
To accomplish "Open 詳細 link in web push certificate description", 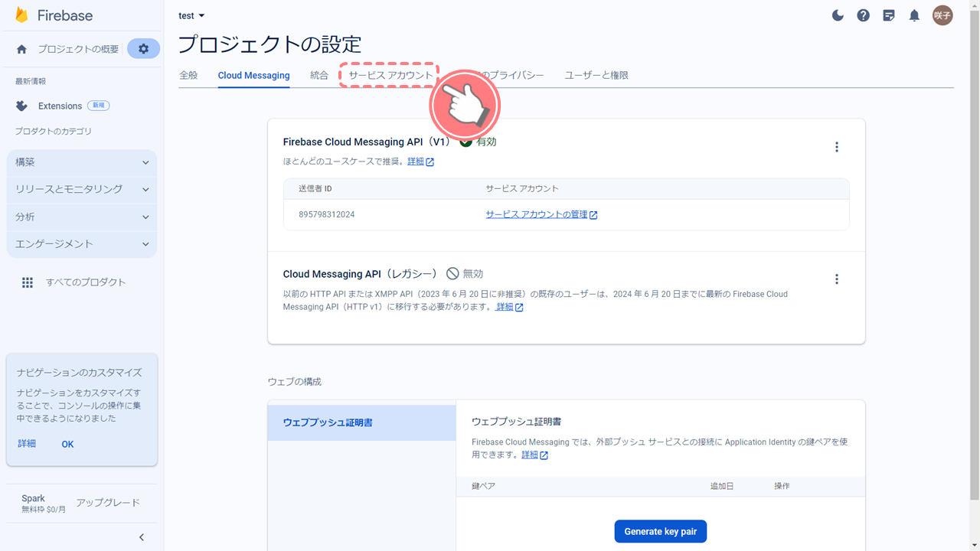I will [534, 455].
